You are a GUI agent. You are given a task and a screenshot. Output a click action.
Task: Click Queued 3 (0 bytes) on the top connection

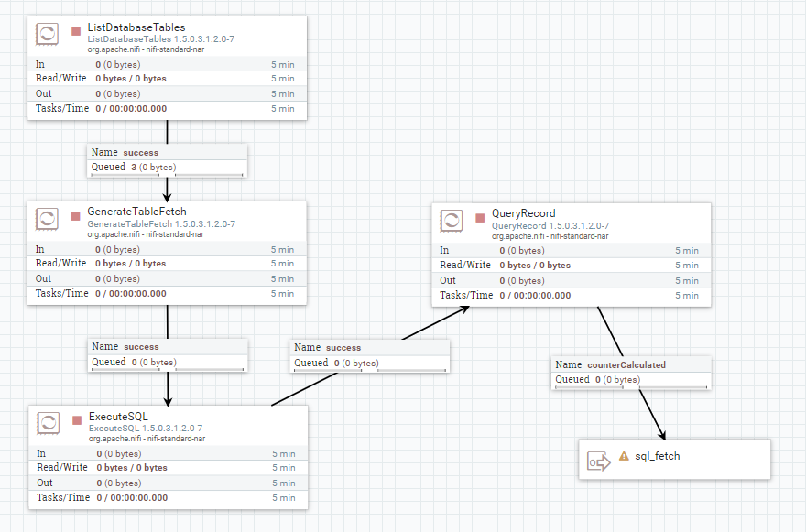pyautogui.click(x=134, y=167)
